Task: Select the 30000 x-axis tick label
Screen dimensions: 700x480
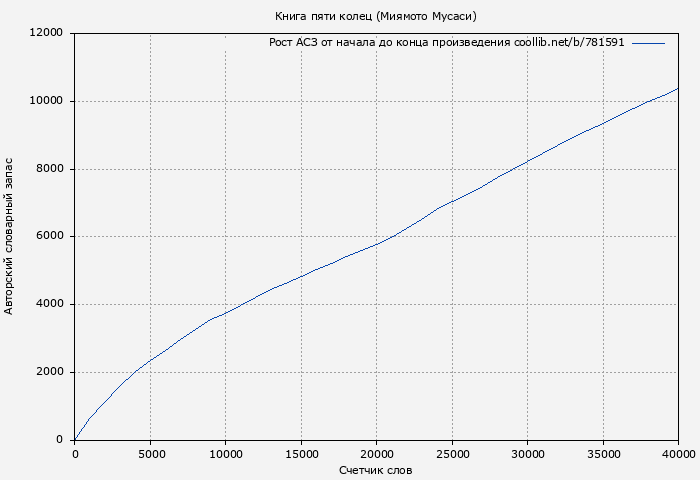Action: (527, 453)
